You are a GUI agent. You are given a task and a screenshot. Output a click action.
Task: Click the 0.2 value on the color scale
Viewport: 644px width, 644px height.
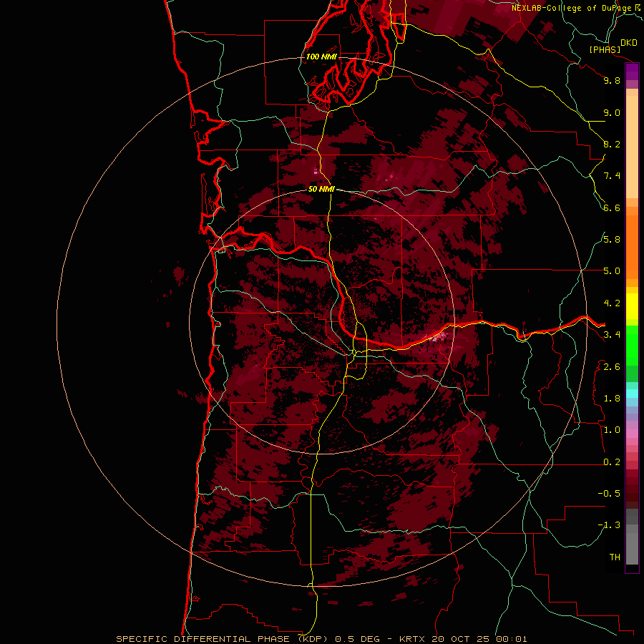pyautogui.click(x=612, y=462)
